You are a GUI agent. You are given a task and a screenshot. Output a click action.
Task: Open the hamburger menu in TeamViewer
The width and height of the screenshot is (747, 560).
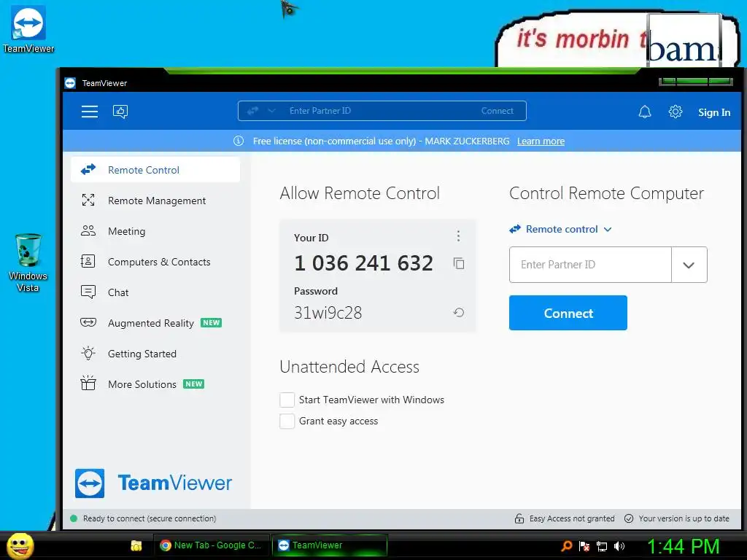pos(89,112)
